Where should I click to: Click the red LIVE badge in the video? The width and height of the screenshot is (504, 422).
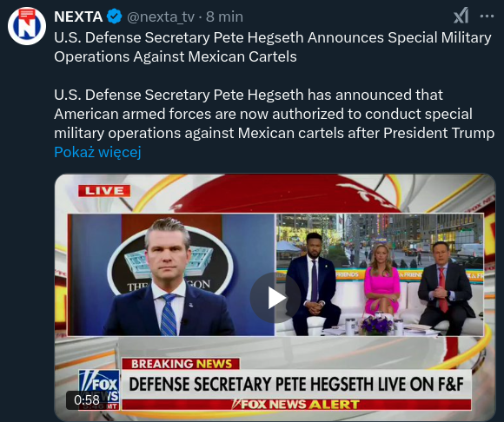(x=104, y=191)
